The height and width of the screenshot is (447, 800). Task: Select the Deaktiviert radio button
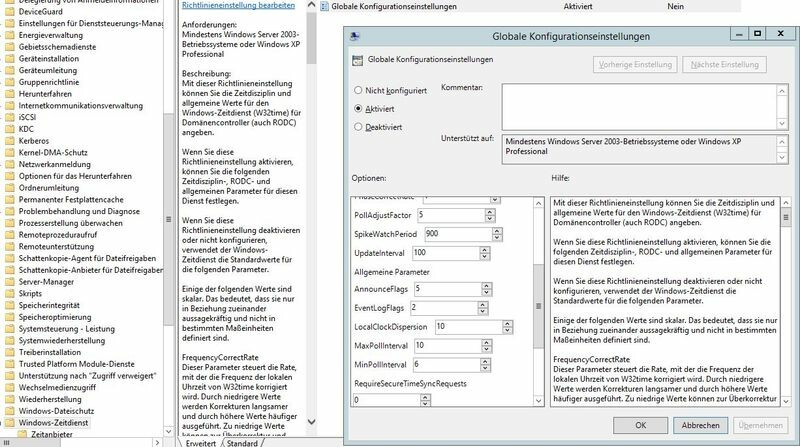click(x=358, y=127)
